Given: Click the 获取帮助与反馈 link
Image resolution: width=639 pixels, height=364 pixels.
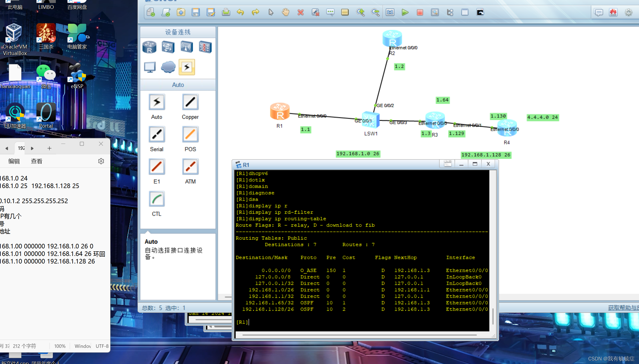Looking at the screenshot, I should point(623,308).
